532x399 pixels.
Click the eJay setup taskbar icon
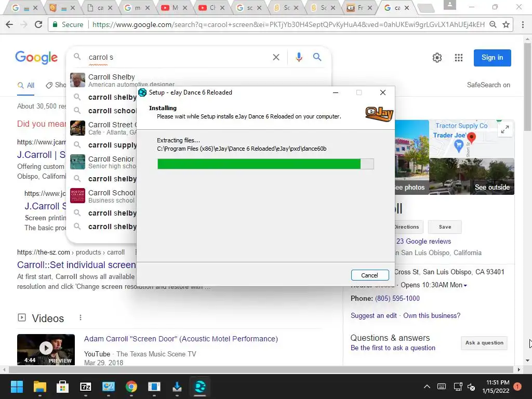(200, 387)
